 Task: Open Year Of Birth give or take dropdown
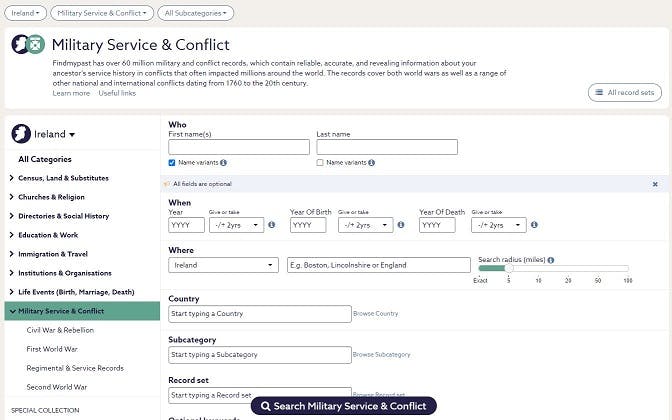pos(366,225)
